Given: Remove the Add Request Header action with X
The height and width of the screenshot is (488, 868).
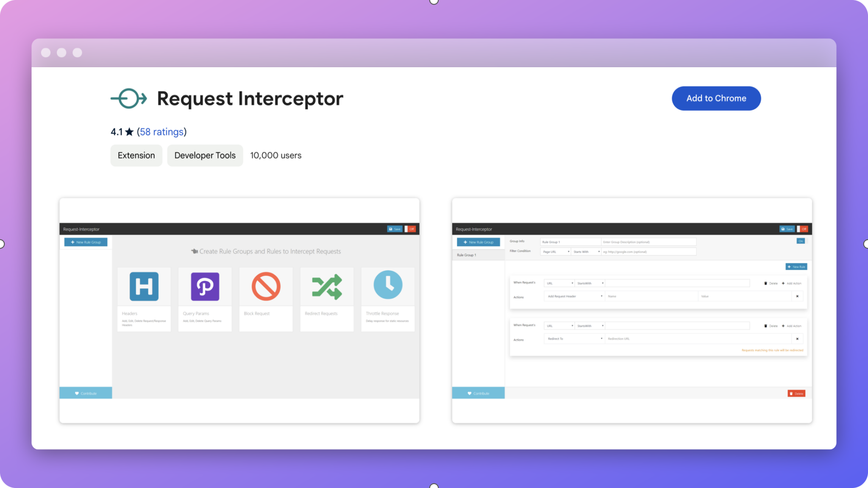Looking at the screenshot, I should (x=797, y=296).
